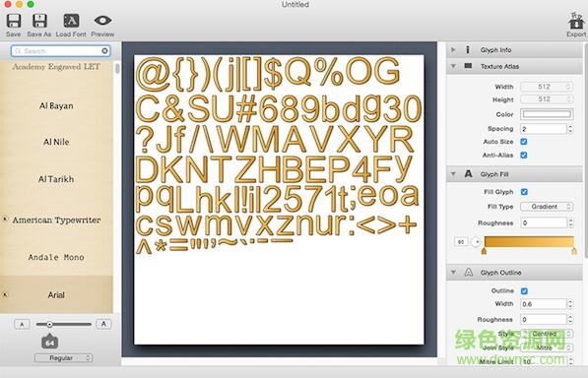
Task: Click the search magnifier icon
Action: point(18,51)
